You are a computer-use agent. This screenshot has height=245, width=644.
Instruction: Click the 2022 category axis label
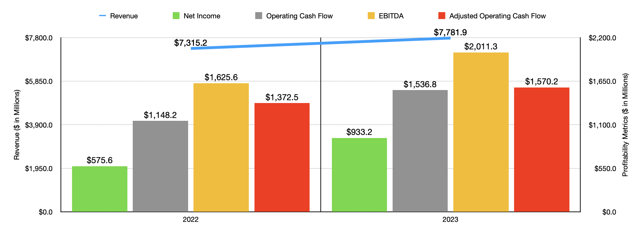tap(191, 220)
